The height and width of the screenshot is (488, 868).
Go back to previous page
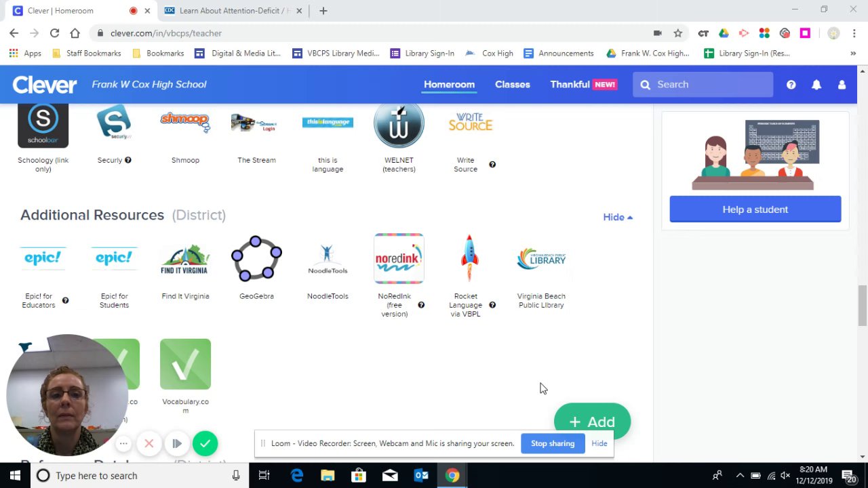click(14, 33)
